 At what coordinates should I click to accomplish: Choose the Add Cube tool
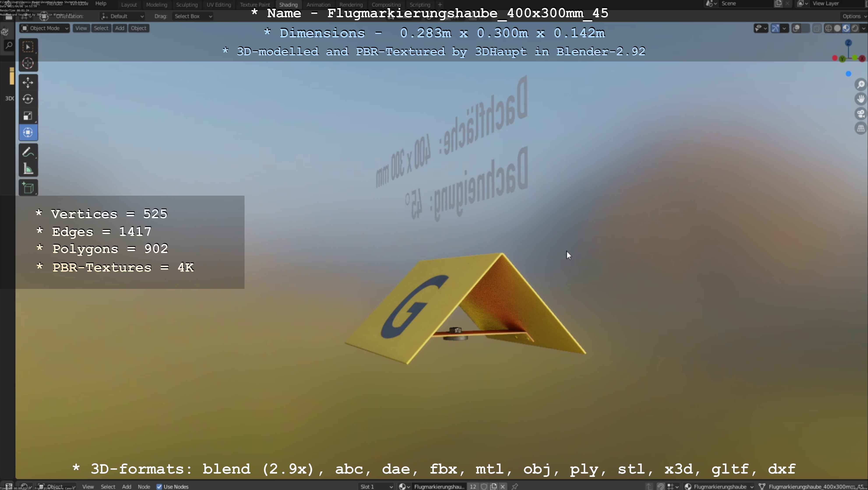coord(28,188)
